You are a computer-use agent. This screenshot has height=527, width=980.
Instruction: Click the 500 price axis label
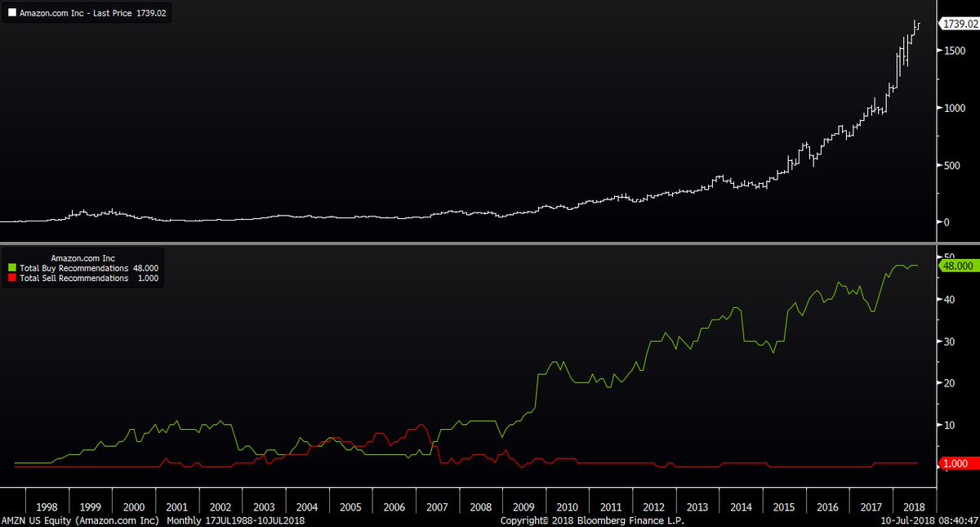pos(951,165)
